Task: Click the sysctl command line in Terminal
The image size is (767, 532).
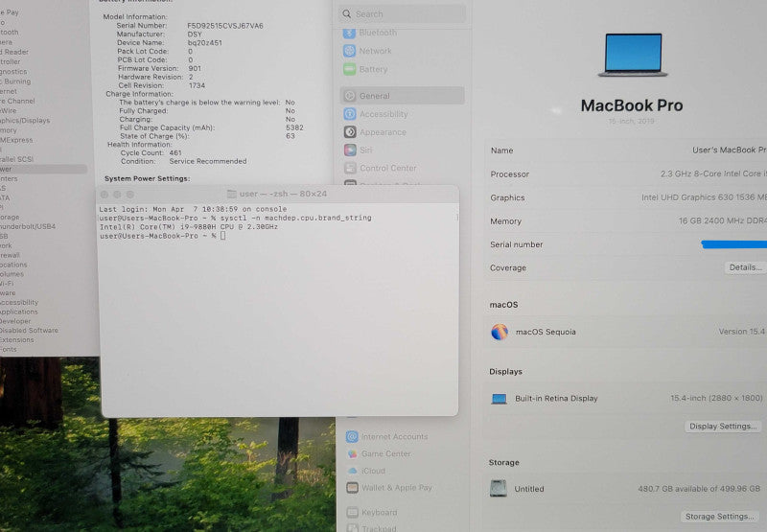Action: coord(235,218)
